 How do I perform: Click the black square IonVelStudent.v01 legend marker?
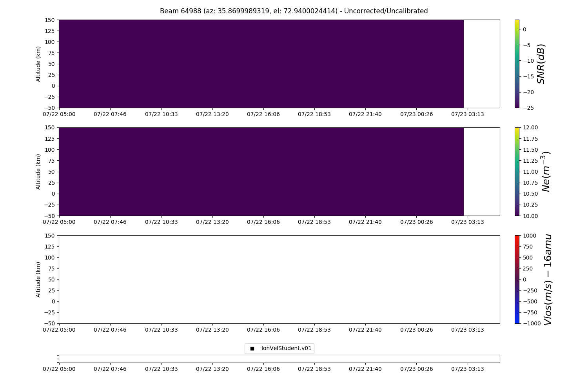[x=252, y=348]
